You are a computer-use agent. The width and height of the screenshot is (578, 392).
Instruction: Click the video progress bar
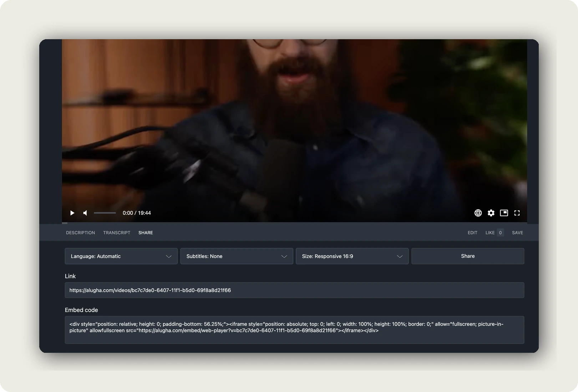(x=294, y=223)
